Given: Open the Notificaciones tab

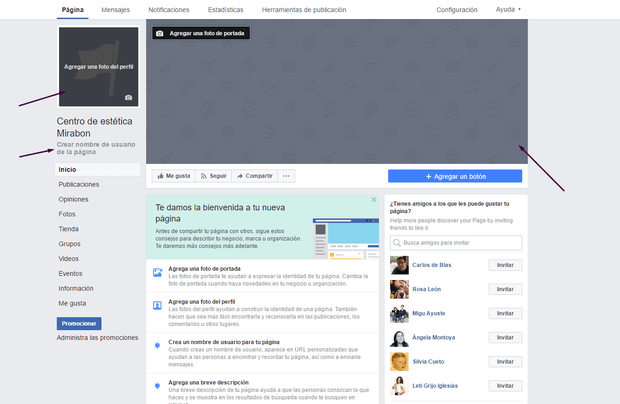Looking at the screenshot, I should click(169, 9).
